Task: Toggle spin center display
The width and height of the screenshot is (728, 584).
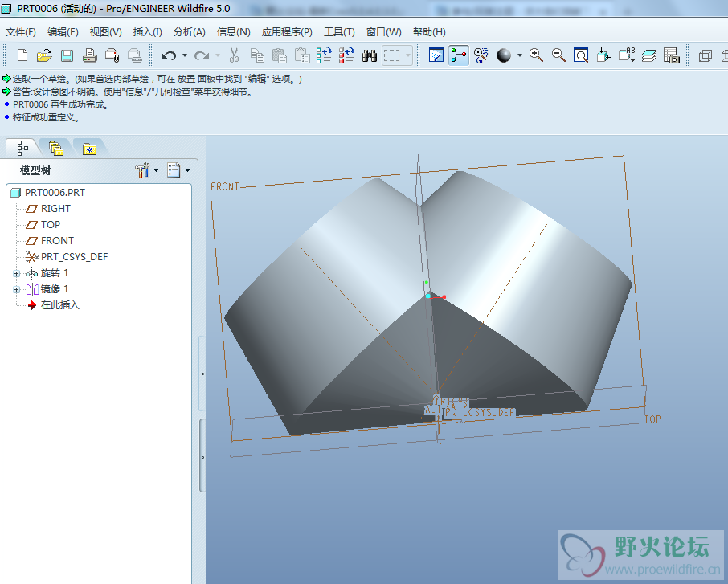Action: (x=459, y=55)
